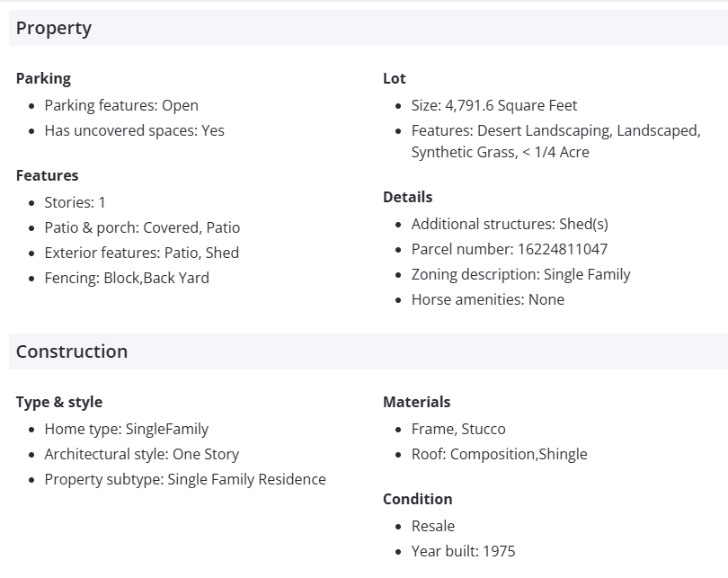Image resolution: width=728 pixels, height=578 pixels.
Task: Click 'Zoning description: Single Family' item
Action: (x=520, y=274)
